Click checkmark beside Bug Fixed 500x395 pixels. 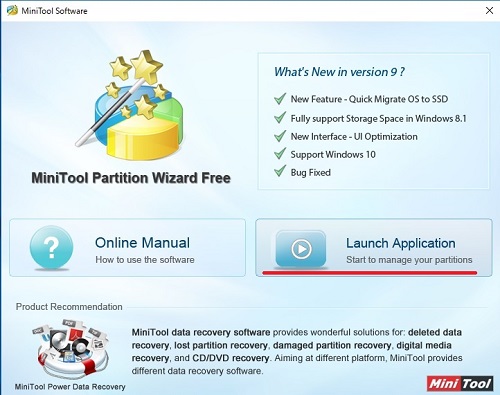(280, 171)
